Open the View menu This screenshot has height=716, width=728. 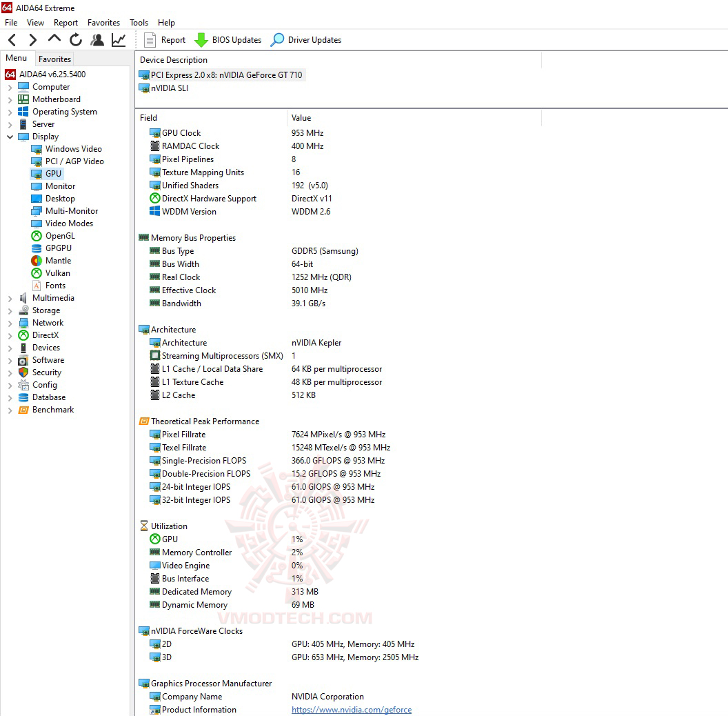pos(35,22)
